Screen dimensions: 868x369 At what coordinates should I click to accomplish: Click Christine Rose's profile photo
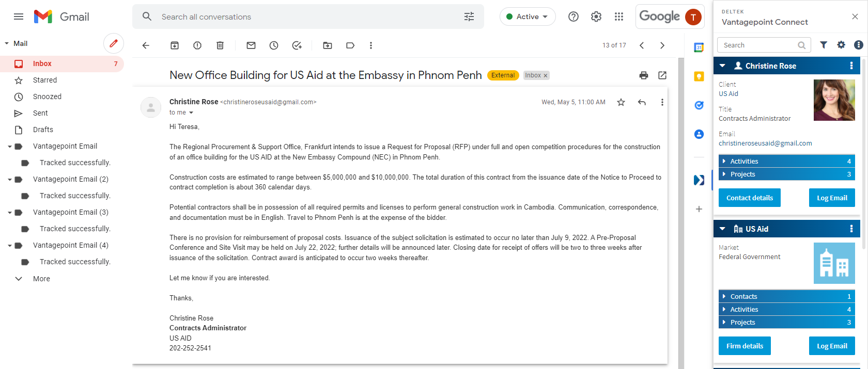pyautogui.click(x=834, y=100)
